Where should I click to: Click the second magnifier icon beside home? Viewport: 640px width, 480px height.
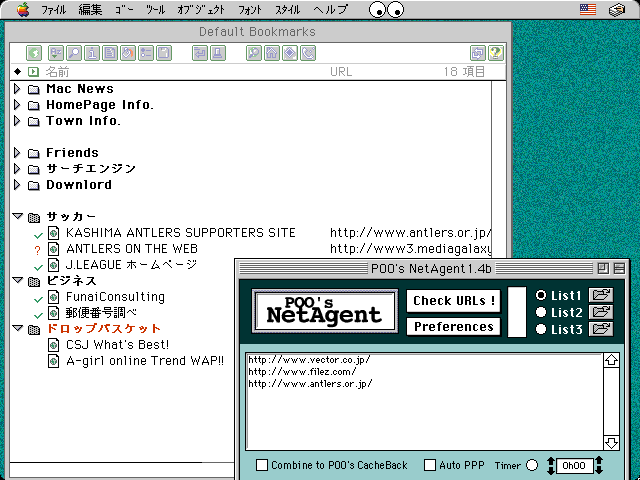coord(253,53)
